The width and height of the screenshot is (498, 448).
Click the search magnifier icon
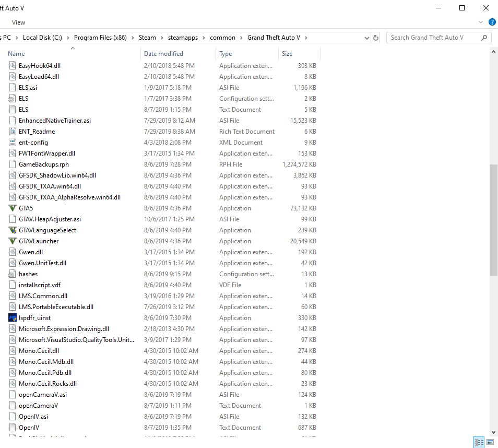point(484,38)
